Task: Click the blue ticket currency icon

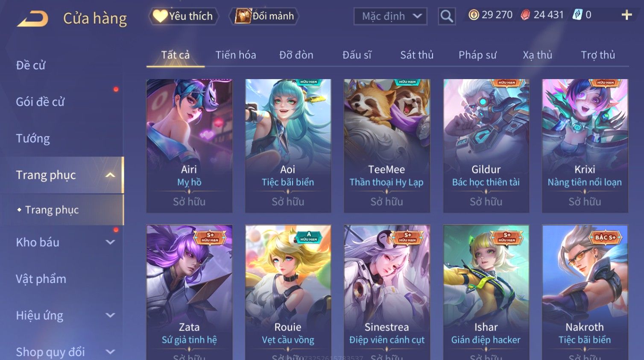Action: tap(577, 15)
